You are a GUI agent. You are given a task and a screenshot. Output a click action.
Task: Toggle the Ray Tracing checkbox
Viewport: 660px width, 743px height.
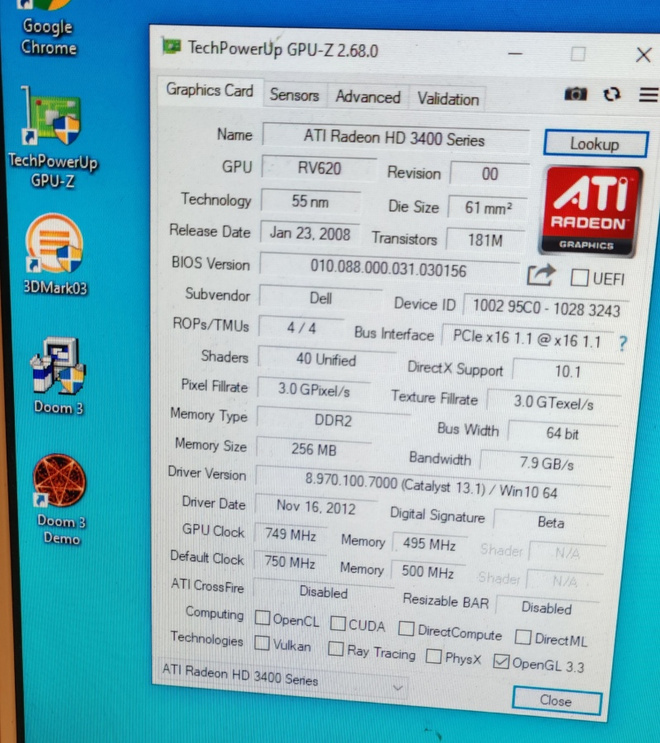tap(335, 649)
